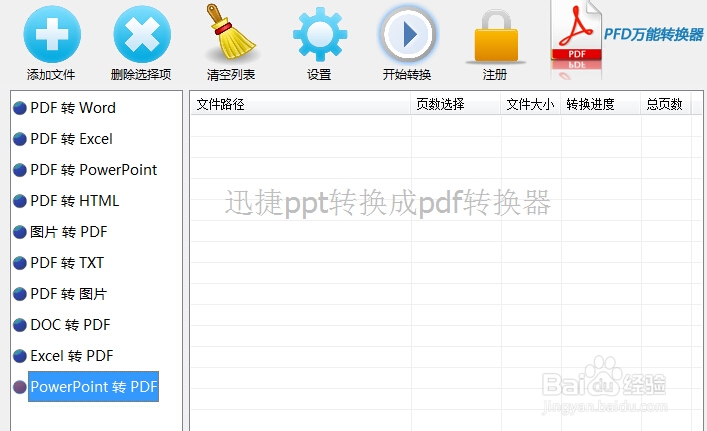Click the 清空列表 label
Viewport: 707px width, 431px height.
tap(231, 74)
